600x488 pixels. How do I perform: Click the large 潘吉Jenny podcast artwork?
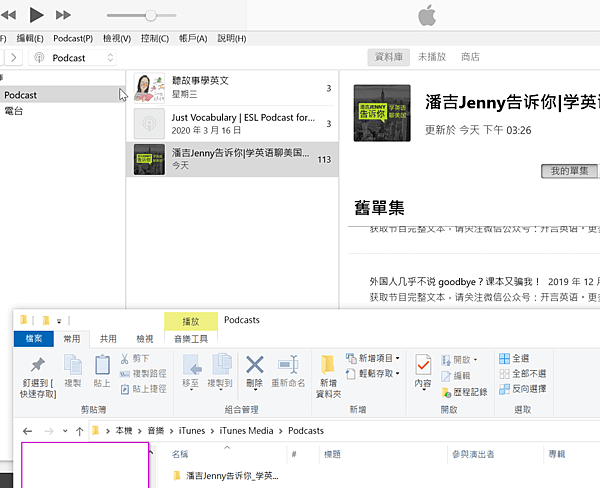pos(382,113)
